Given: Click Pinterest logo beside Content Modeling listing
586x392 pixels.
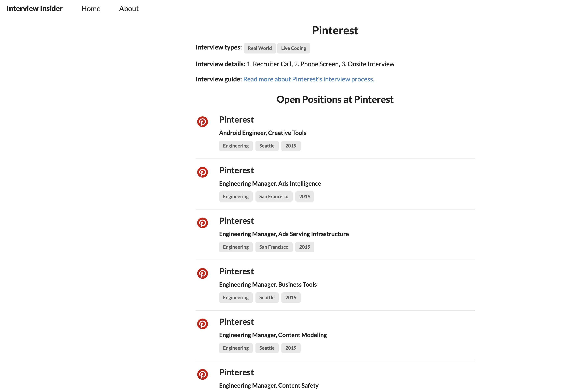Looking at the screenshot, I should [203, 324].
